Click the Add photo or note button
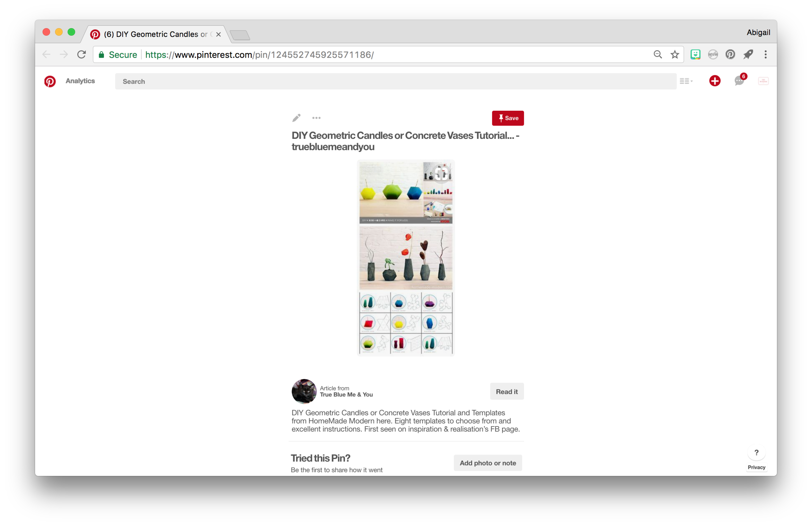Screen dimensions: 812x526 (x=488, y=463)
